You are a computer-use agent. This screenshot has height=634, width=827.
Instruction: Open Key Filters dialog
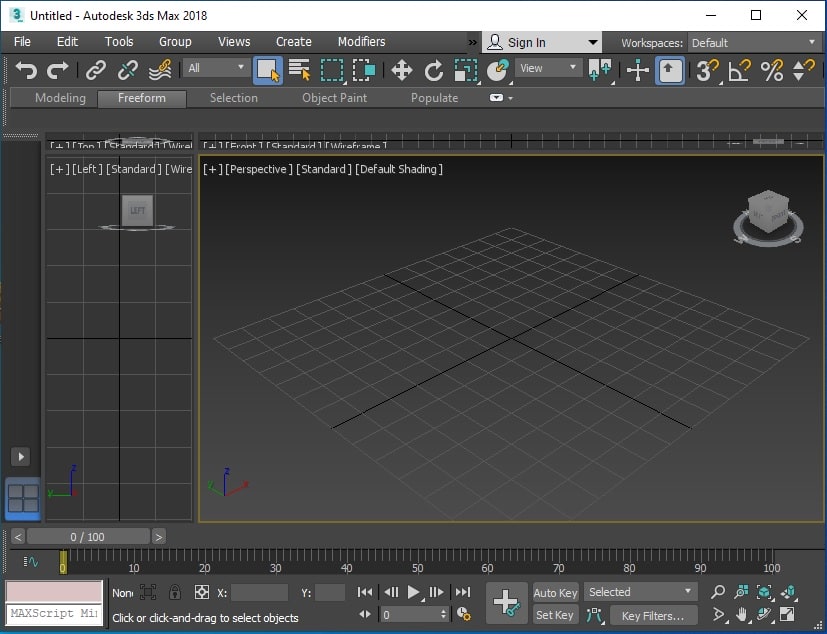[x=653, y=615]
